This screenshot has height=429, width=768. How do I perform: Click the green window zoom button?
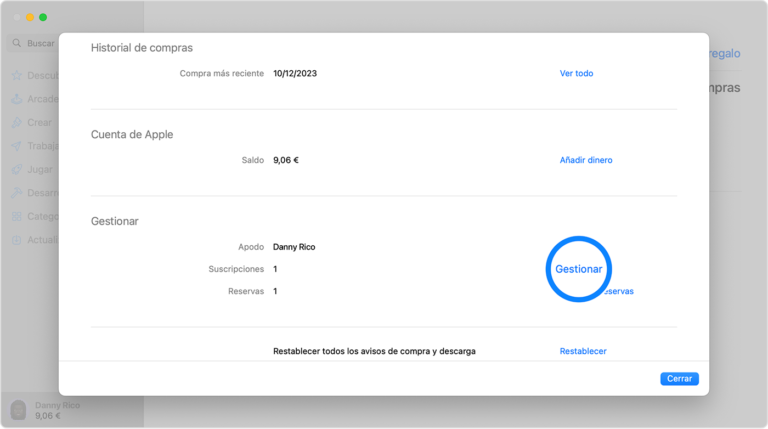43,17
